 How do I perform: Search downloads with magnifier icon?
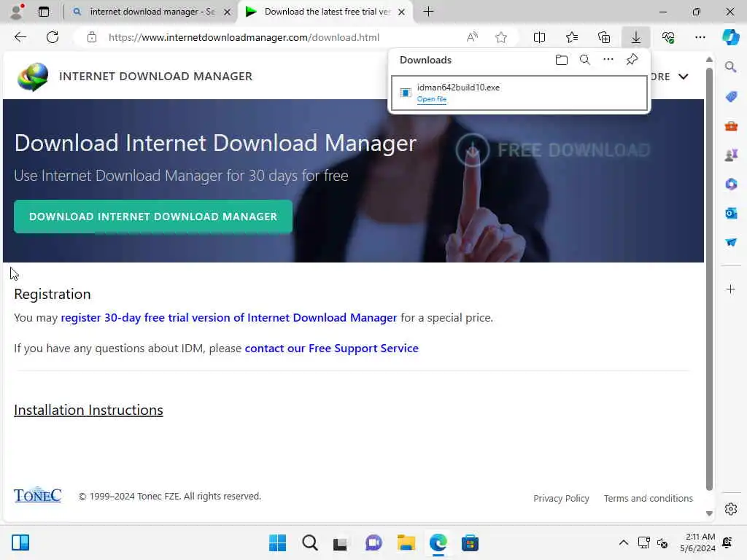pyautogui.click(x=584, y=60)
